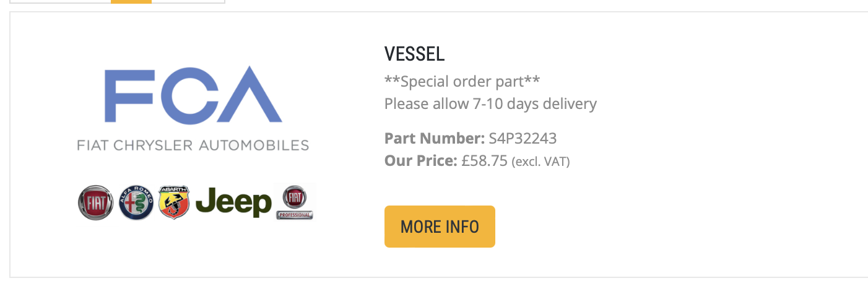
Task: Select the white tab left of yellow tab
Action: click(x=61, y=2)
